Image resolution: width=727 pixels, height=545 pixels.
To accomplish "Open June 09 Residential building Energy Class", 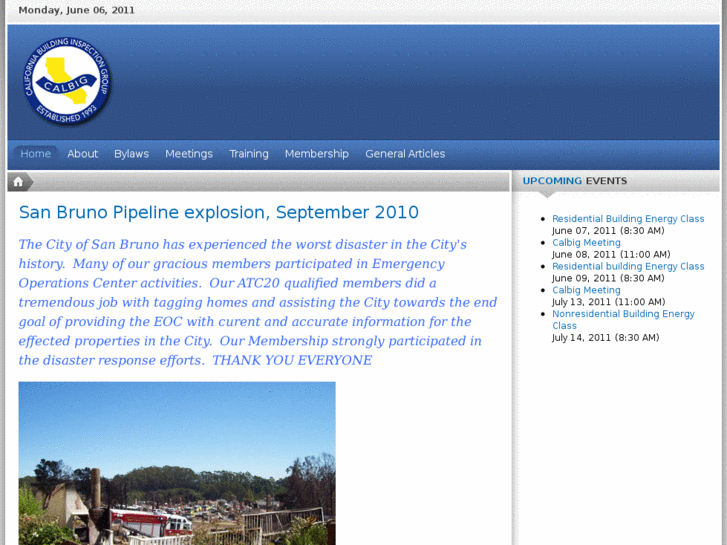I will (x=628, y=267).
